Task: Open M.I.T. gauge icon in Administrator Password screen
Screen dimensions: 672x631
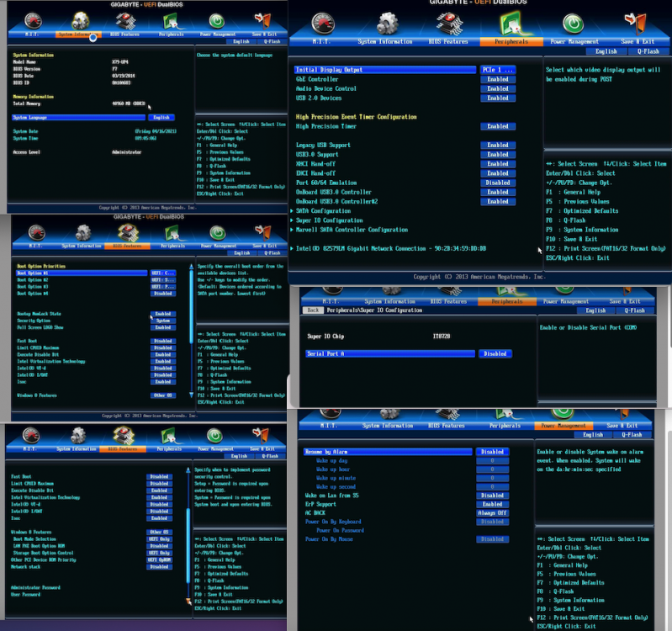Action: point(31,435)
